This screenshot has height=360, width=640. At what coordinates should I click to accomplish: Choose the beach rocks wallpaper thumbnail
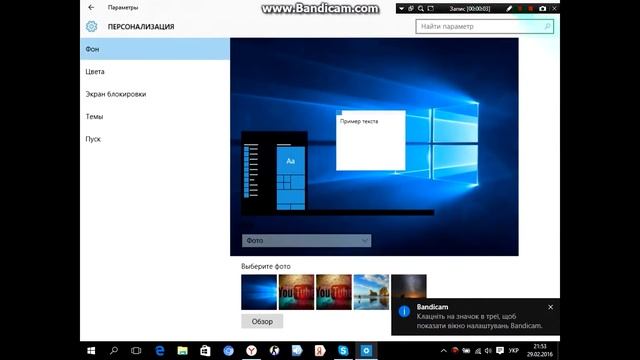point(371,292)
